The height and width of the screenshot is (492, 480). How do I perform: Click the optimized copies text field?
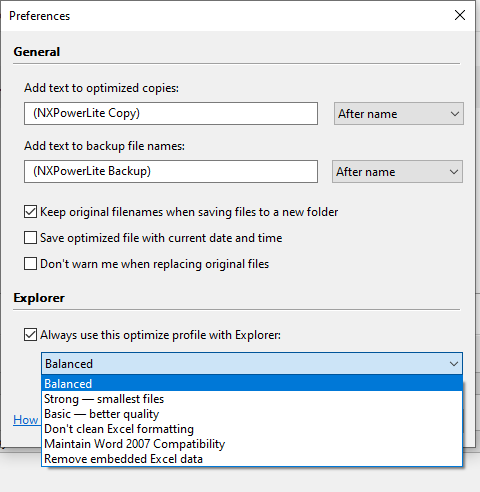point(171,114)
